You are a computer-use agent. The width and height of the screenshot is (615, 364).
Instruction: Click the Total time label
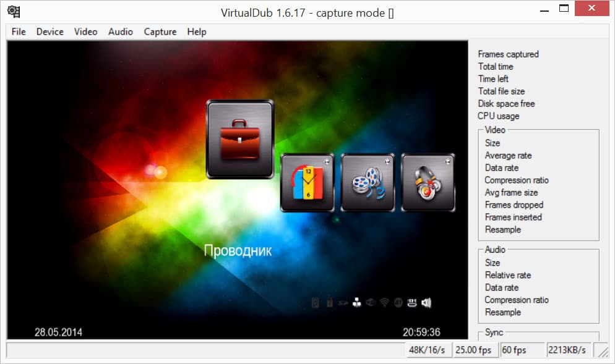pos(496,67)
